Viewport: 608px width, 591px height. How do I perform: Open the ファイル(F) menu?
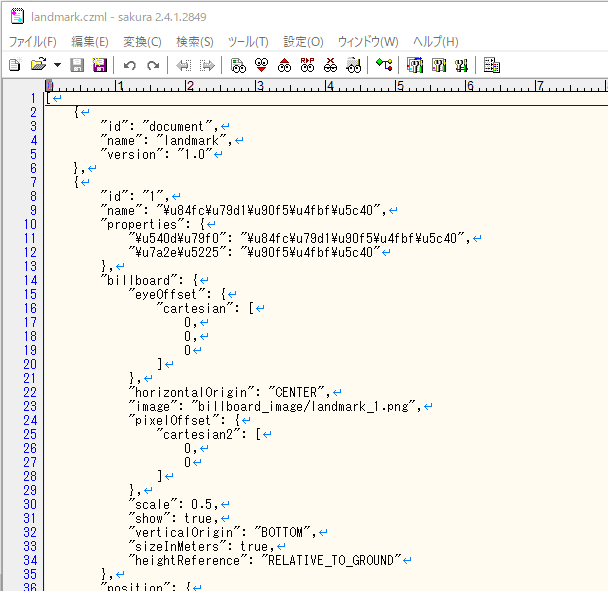click(32, 42)
